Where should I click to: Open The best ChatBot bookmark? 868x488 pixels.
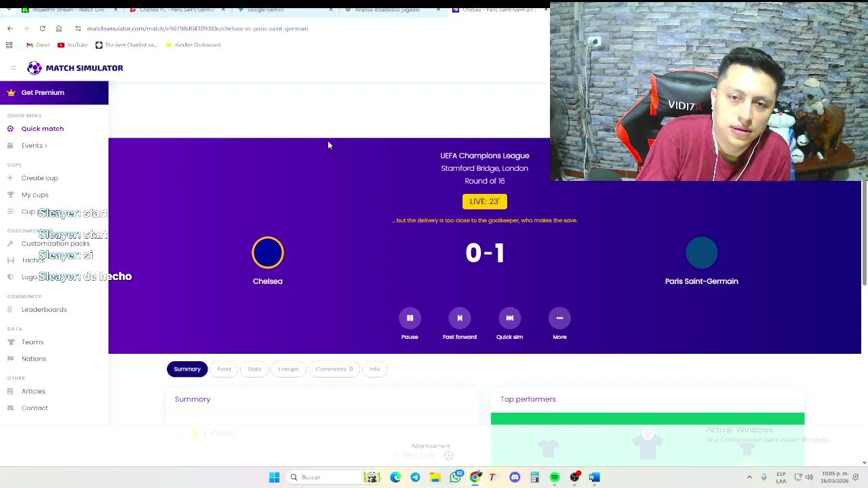pos(126,45)
